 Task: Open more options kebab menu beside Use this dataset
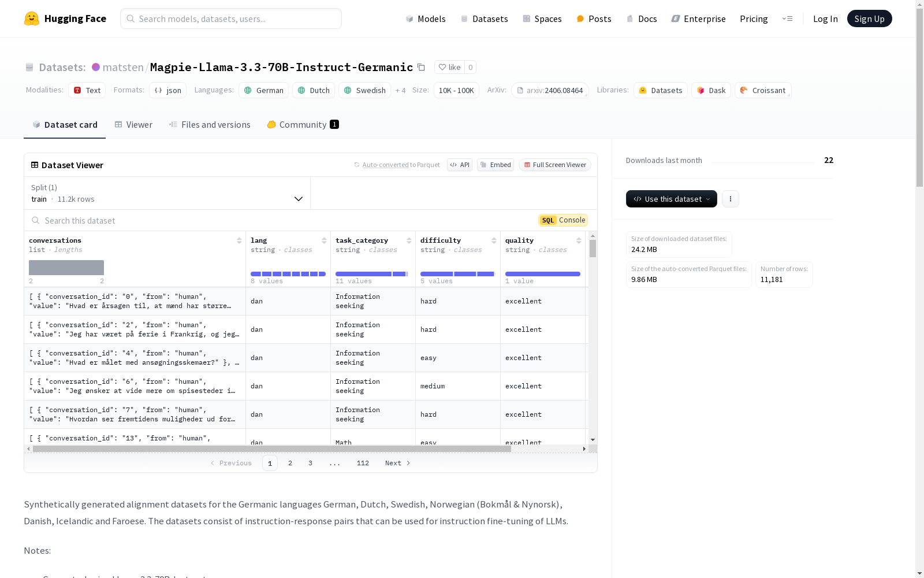731,199
